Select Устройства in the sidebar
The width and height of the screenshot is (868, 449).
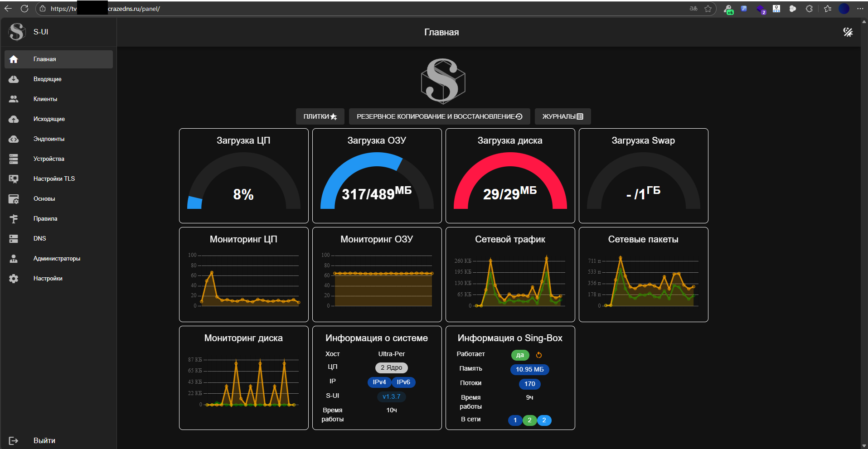click(48, 159)
